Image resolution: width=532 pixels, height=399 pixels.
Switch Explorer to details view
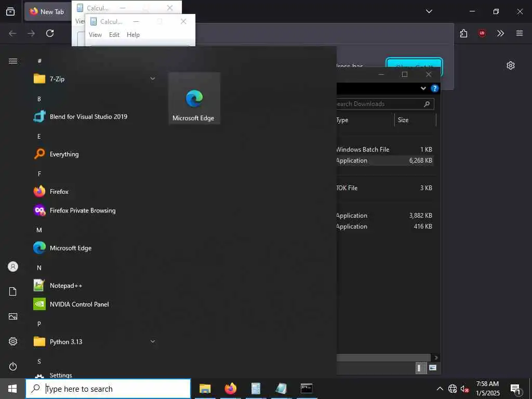click(x=421, y=368)
